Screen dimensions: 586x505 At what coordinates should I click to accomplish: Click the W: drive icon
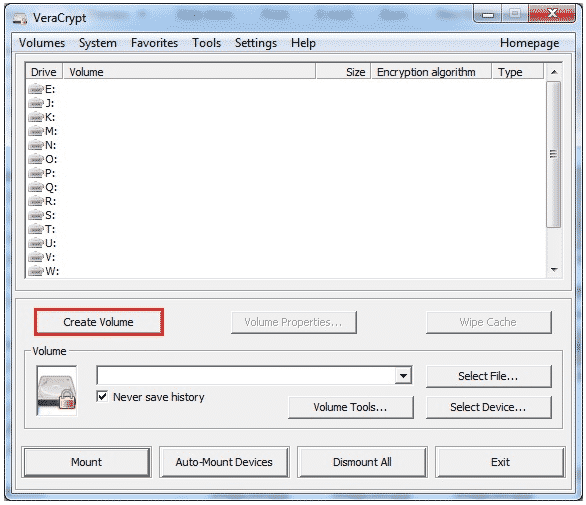36,271
